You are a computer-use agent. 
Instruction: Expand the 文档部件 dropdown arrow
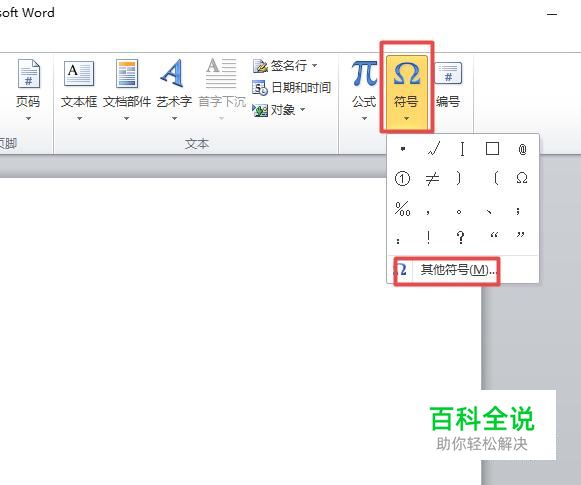point(127,119)
